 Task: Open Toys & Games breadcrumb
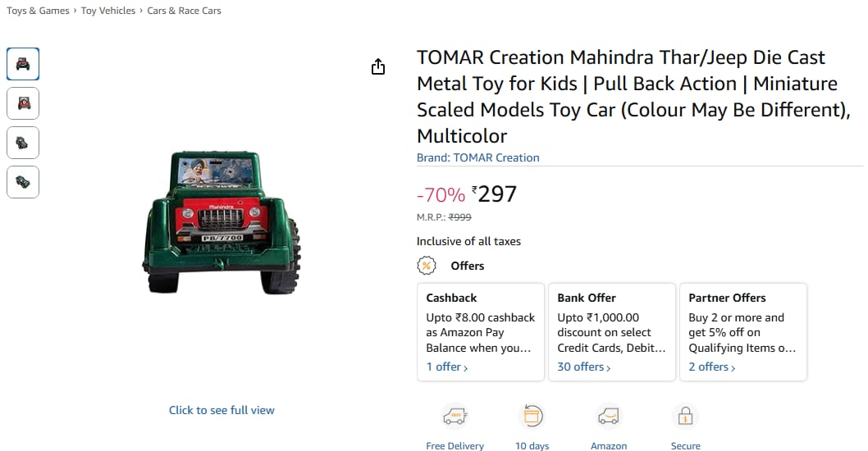38,11
